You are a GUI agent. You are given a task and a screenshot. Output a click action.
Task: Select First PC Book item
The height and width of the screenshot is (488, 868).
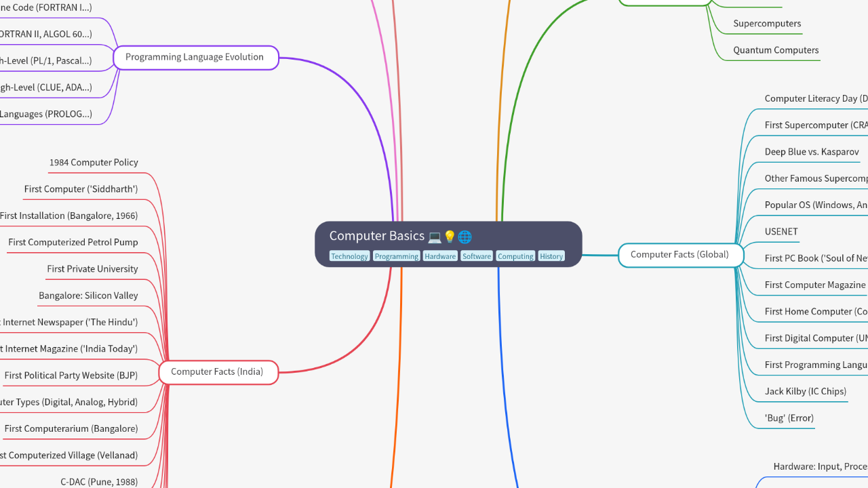pyautogui.click(x=816, y=258)
